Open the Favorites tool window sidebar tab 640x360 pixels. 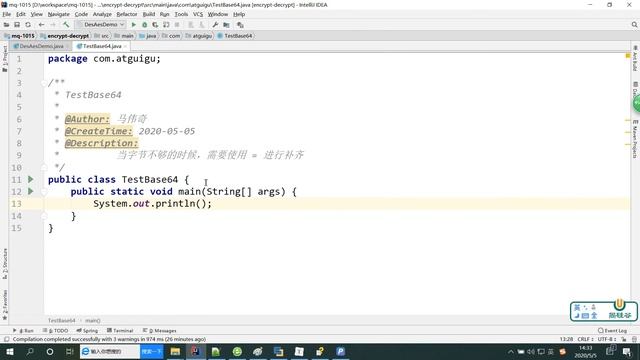click(x=5, y=304)
